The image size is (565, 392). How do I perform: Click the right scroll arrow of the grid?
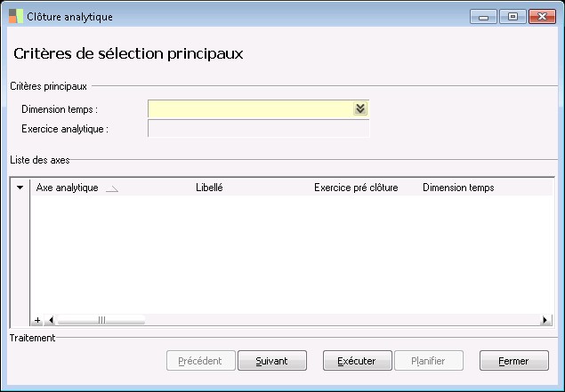coord(545,320)
